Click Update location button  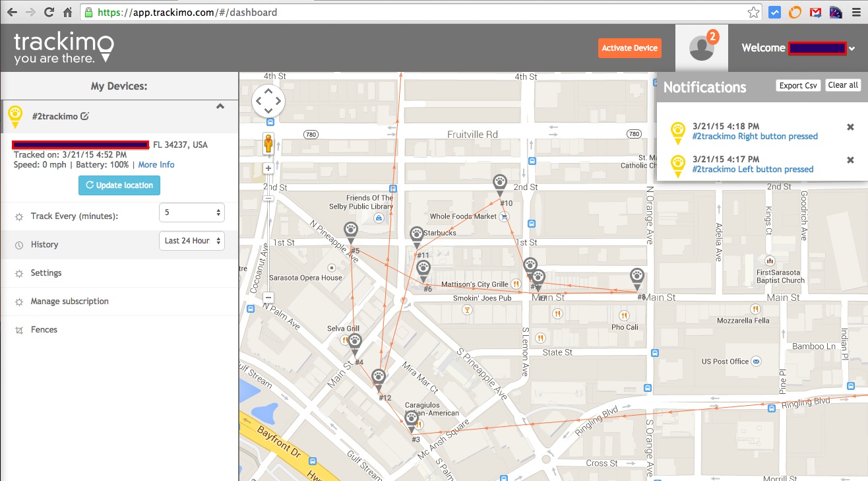click(119, 185)
